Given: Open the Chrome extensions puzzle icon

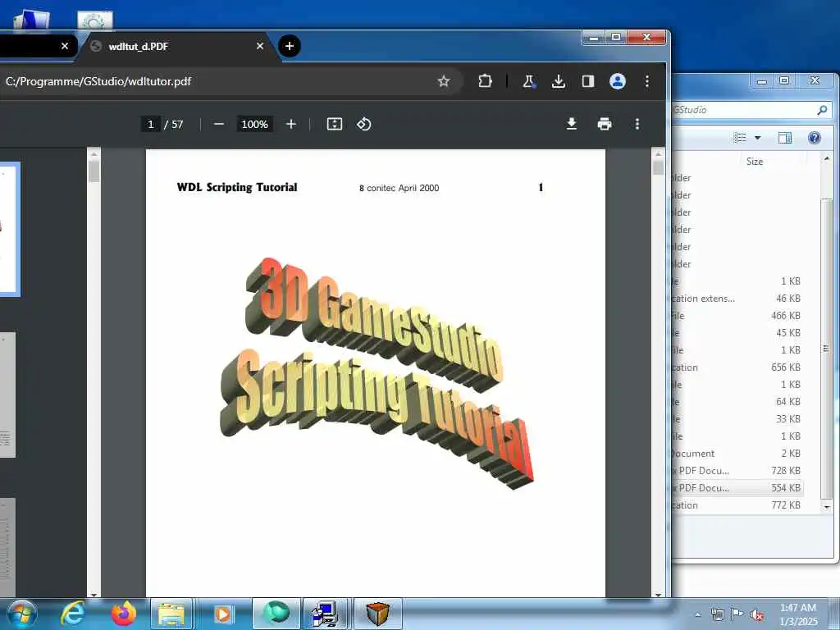Looking at the screenshot, I should click(485, 81).
